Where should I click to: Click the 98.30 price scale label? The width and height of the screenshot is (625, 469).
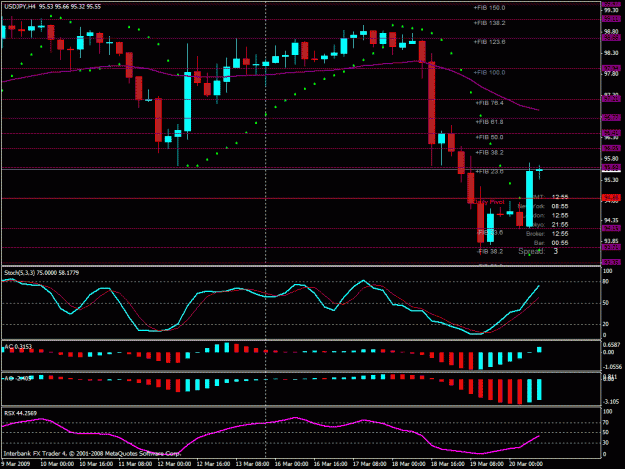(x=611, y=53)
